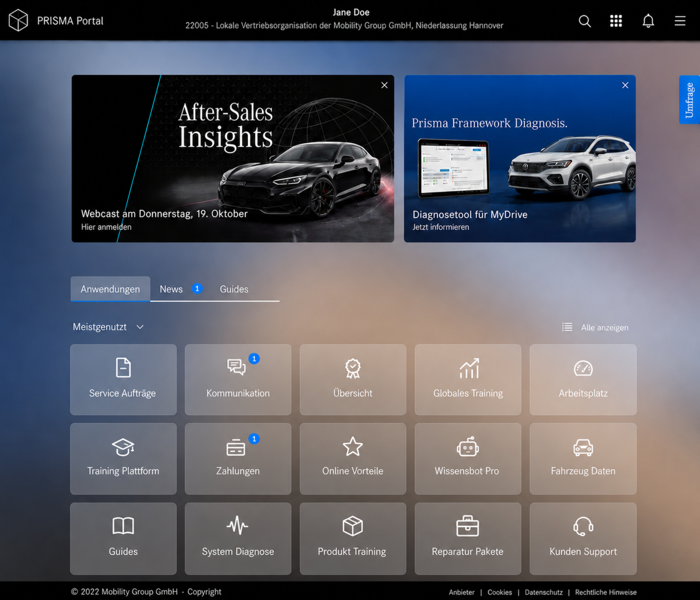Open the hamburger menu icon

pyautogui.click(x=680, y=21)
